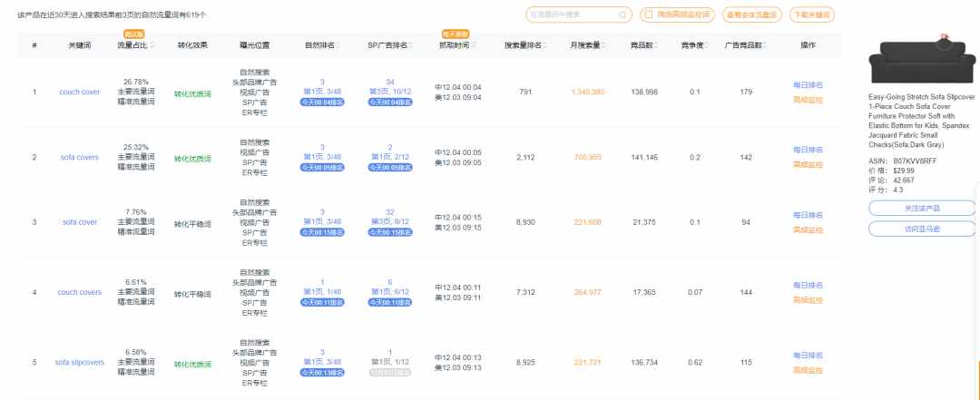Open 每日排名 for couch cover row
This screenshot has width=980, height=400.
point(808,85)
